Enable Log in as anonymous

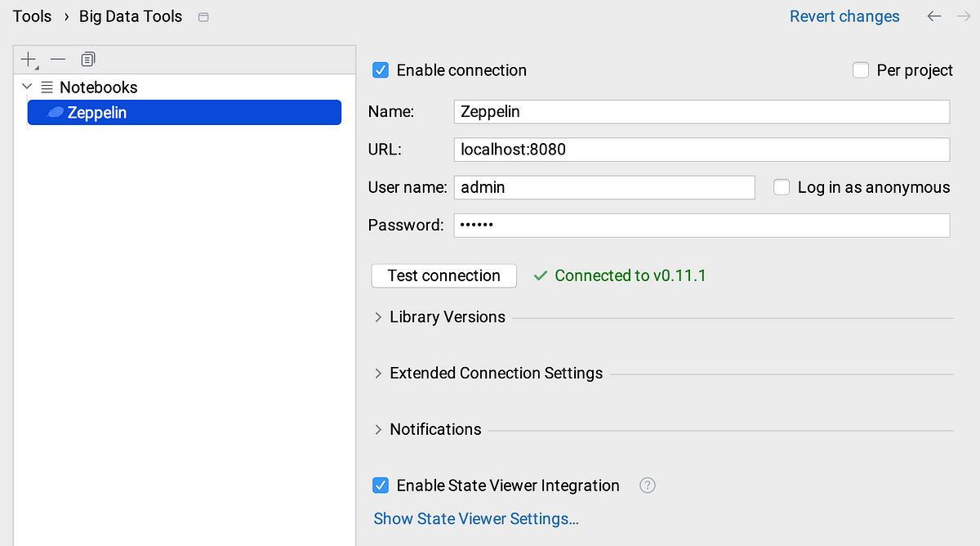(782, 187)
